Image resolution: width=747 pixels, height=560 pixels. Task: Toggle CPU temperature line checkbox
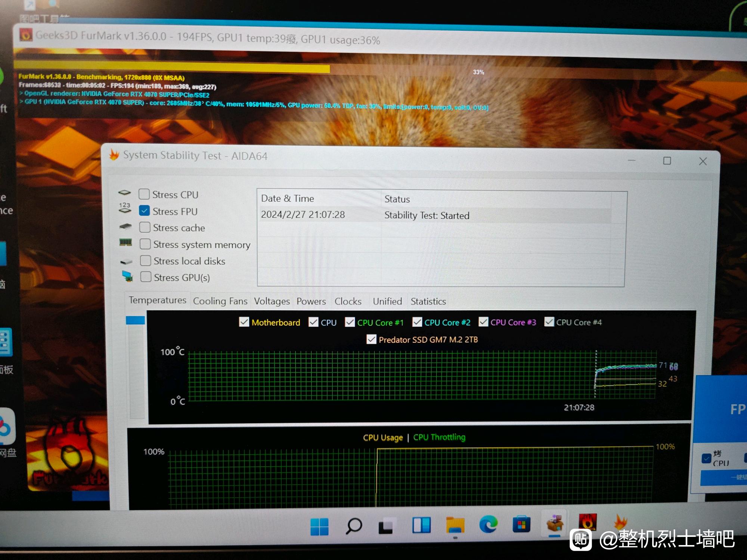313,322
